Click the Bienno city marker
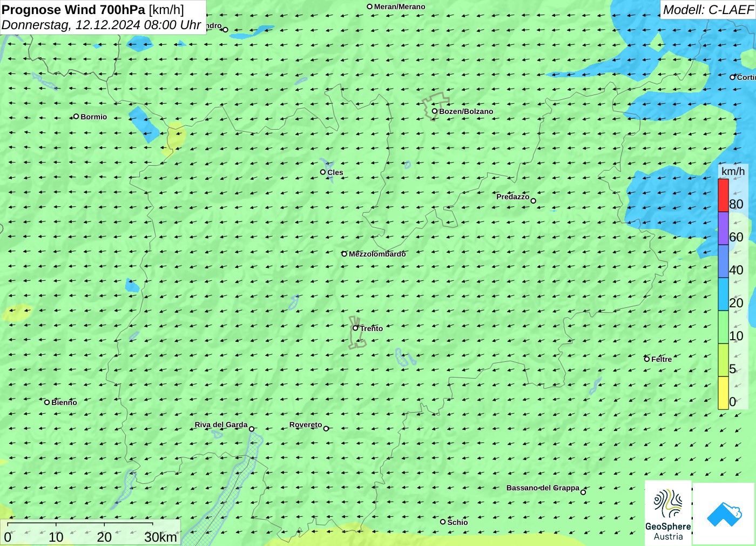The height and width of the screenshot is (546, 756). tap(47, 402)
